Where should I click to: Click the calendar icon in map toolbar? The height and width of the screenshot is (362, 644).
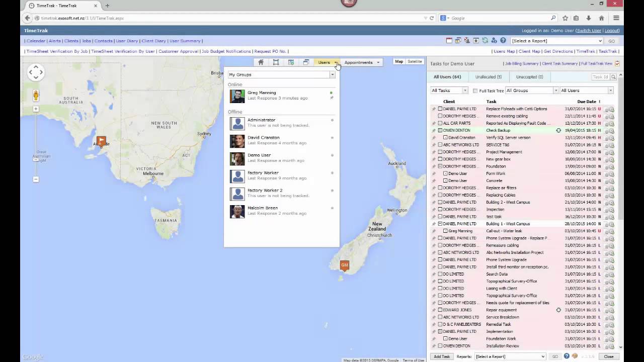291,62
